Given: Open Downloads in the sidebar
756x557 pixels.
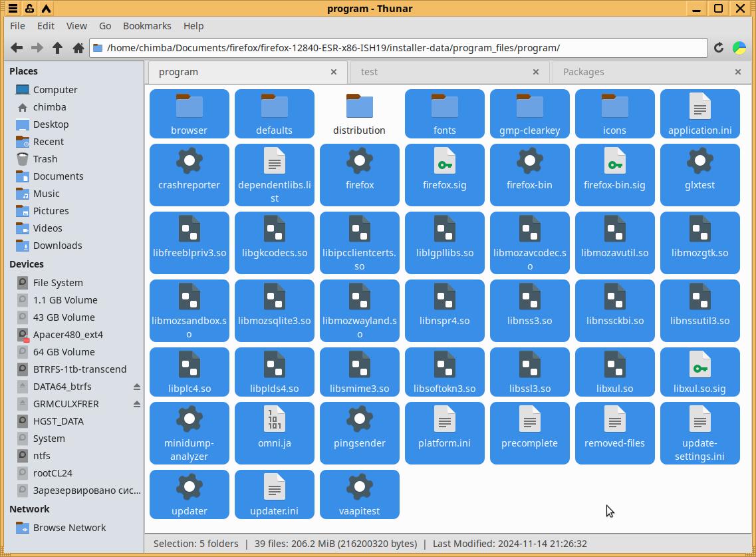Looking at the screenshot, I should coord(74,246).
